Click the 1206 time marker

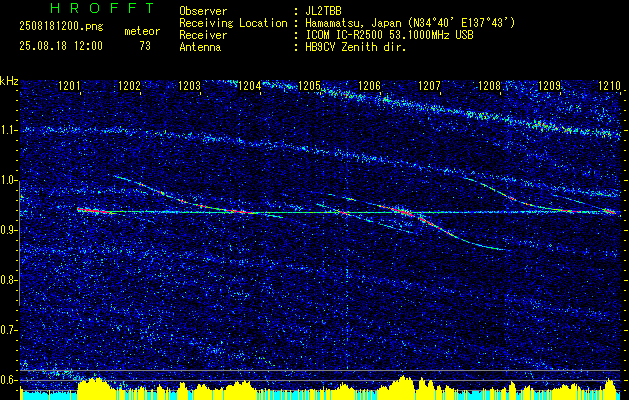point(369,85)
